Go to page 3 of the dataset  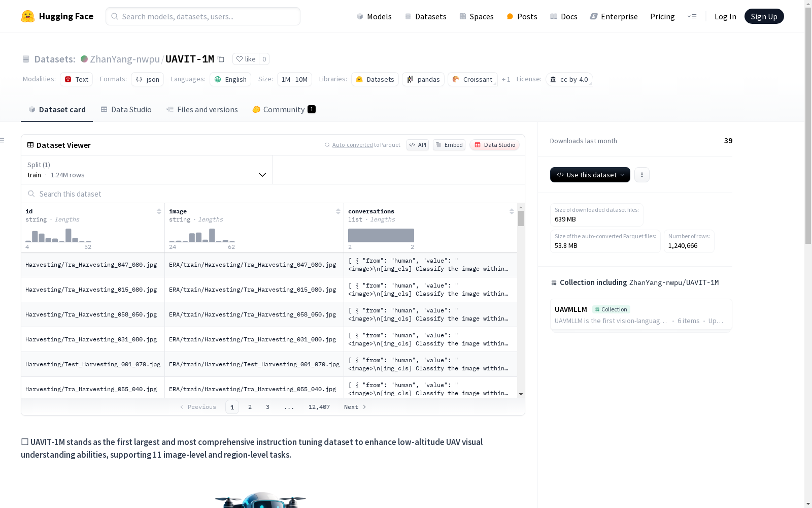267,407
